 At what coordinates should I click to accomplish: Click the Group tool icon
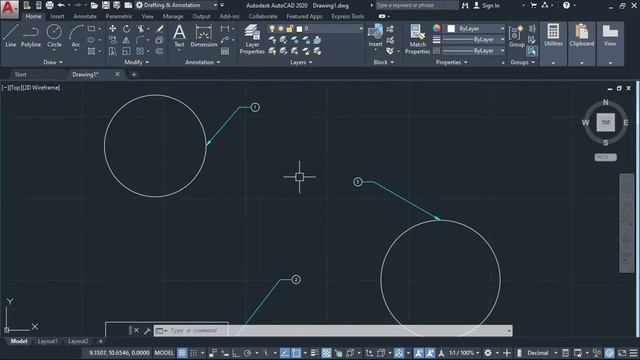[x=516, y=36]
